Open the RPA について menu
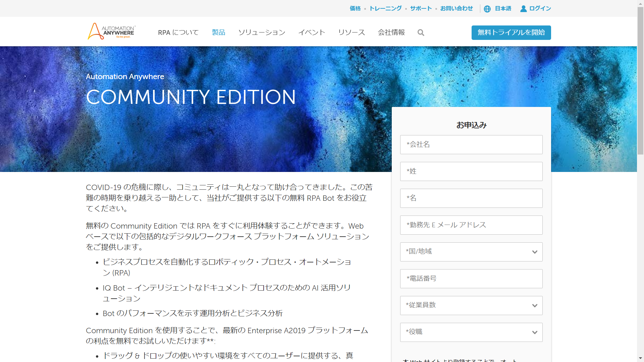This screenshot has width=644, height=362. coord(178,33)
